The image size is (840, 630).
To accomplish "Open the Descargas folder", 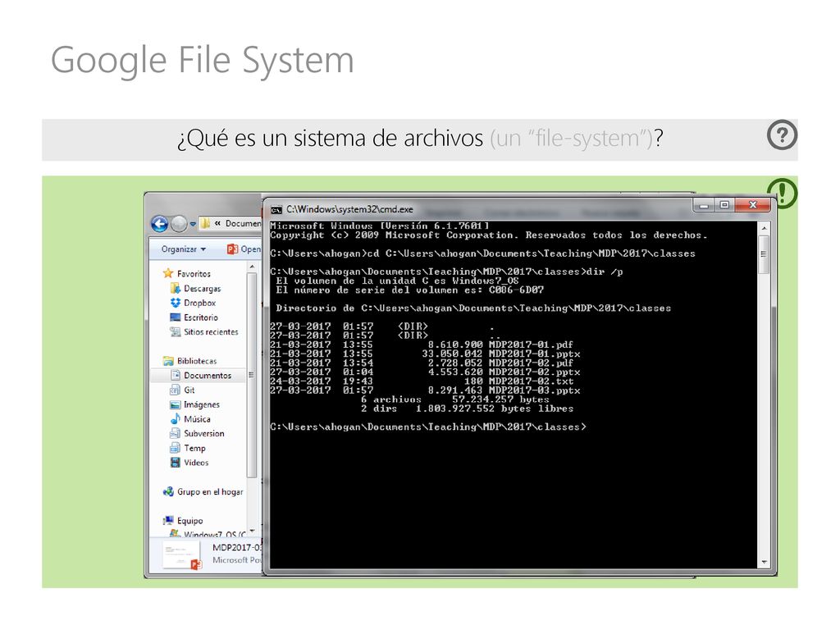I will pyautogui.click(x=202, y=288).
